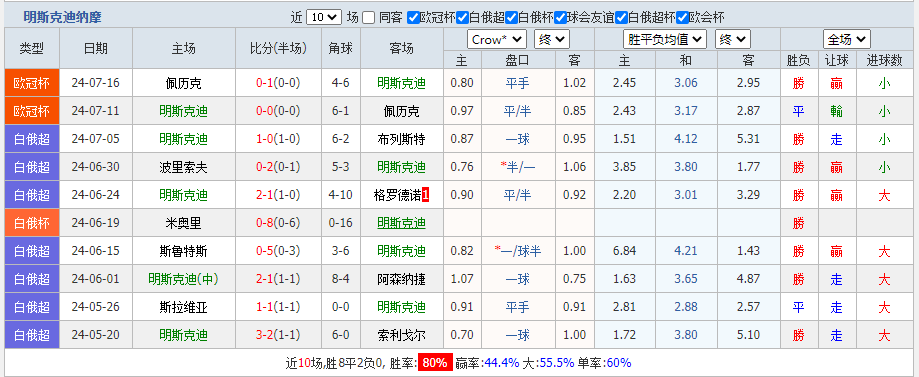Click the 輸 handicap result on 24-07-11
This screenshot has height=377, width=919.
tap(836, 111)
